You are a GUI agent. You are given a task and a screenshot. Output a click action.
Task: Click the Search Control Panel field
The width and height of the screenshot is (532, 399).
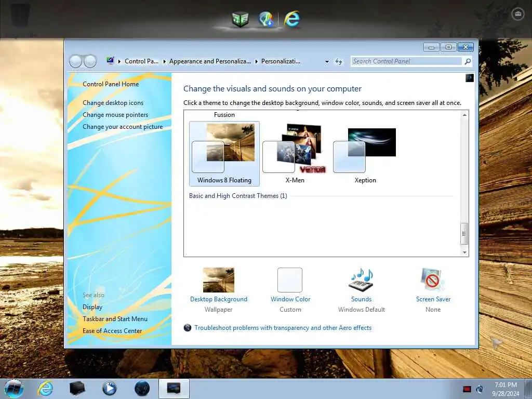click(406, 61)
